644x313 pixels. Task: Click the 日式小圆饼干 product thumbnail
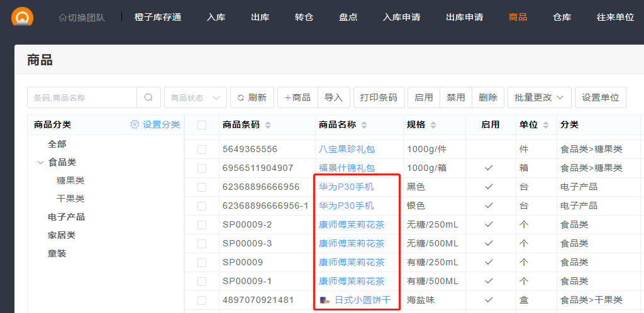(x=325, y=300)
